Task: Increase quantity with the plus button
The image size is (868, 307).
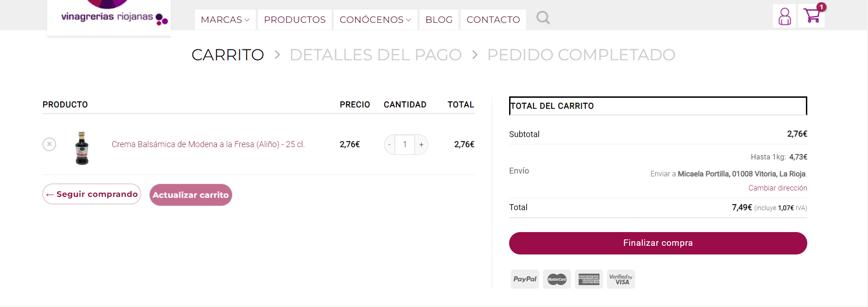Action: pyautogui.click(x=421, y=145)
